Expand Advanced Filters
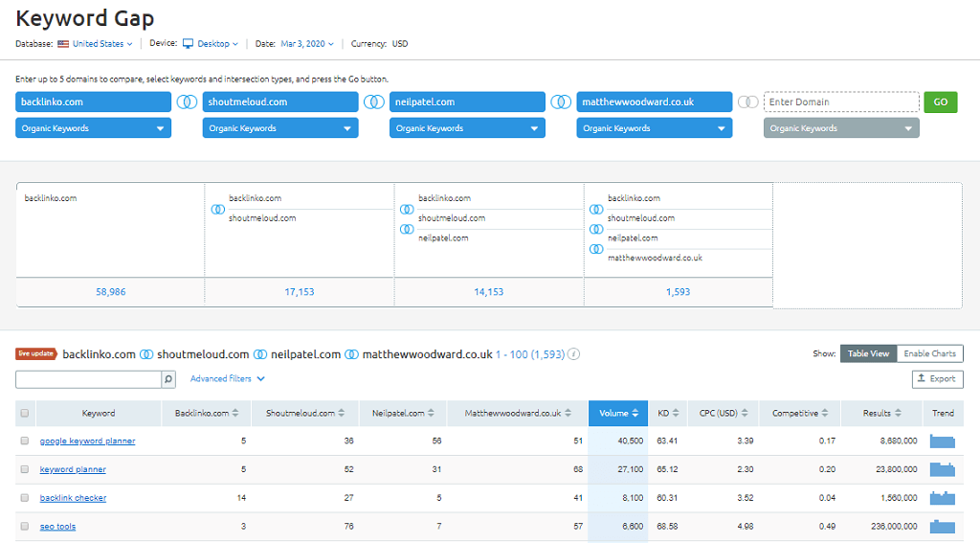 pos(228,379)
